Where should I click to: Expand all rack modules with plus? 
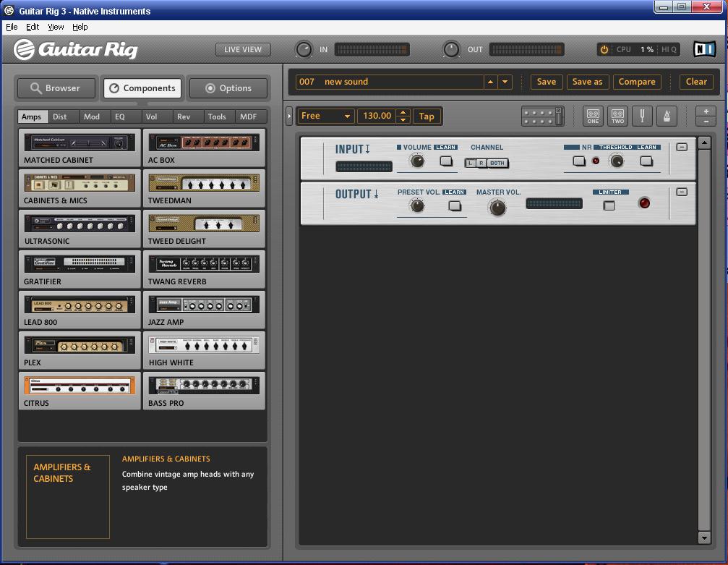(706, 111)
